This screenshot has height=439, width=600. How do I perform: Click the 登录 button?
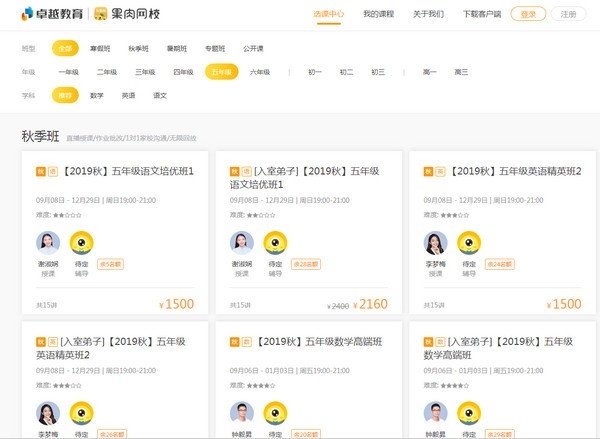coord(528,14)
